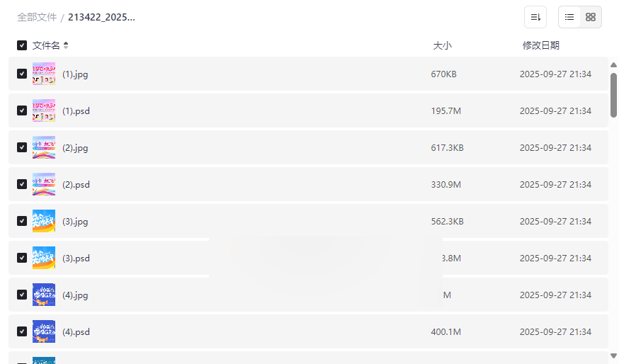The height and width of the screenshot is (364, 619).
Task: Open the (2).jpg file name
Action: 75,147
